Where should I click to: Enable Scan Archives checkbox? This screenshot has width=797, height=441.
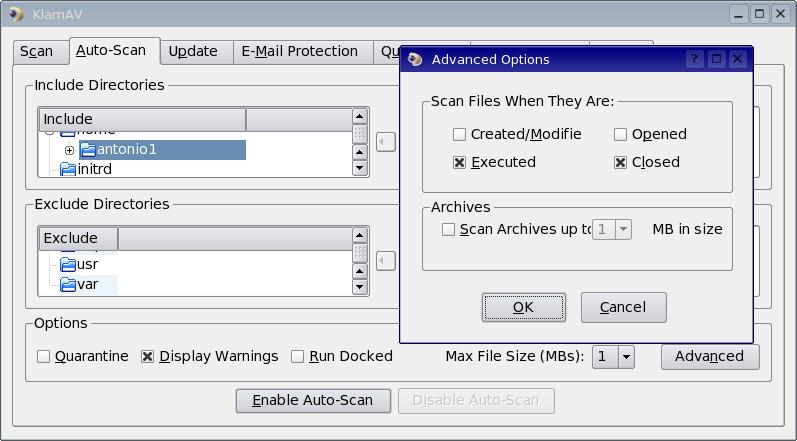(448, 230)
